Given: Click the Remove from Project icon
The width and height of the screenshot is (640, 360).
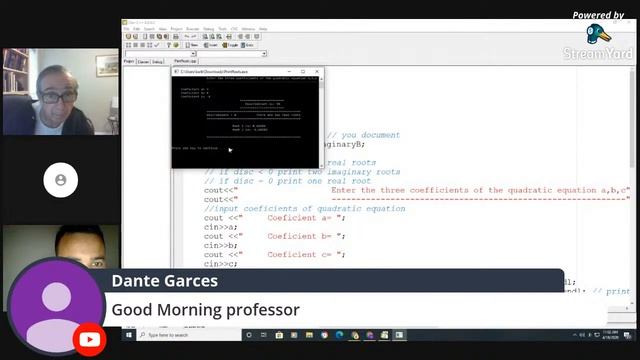Looking at the screenshot, I should click(x=247, y=36).
